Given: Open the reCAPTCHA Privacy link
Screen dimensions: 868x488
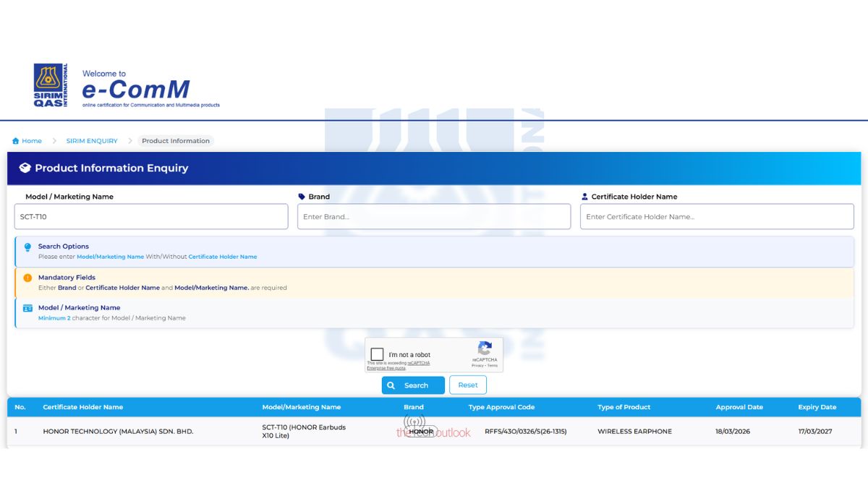Looking at the screenshot, I should click(477, 366).
